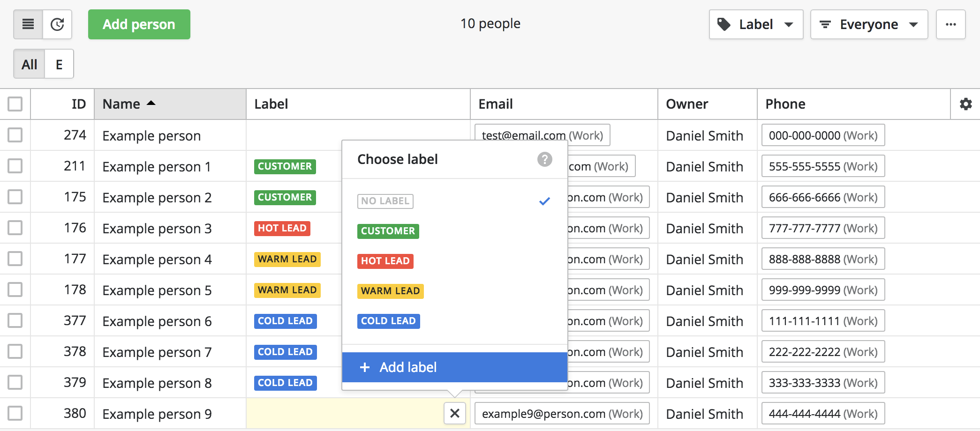The height and width of the screenshot is (431, 980).
Task: Open the Everyone filter dropdown
Action: click(x=869, y=24)
